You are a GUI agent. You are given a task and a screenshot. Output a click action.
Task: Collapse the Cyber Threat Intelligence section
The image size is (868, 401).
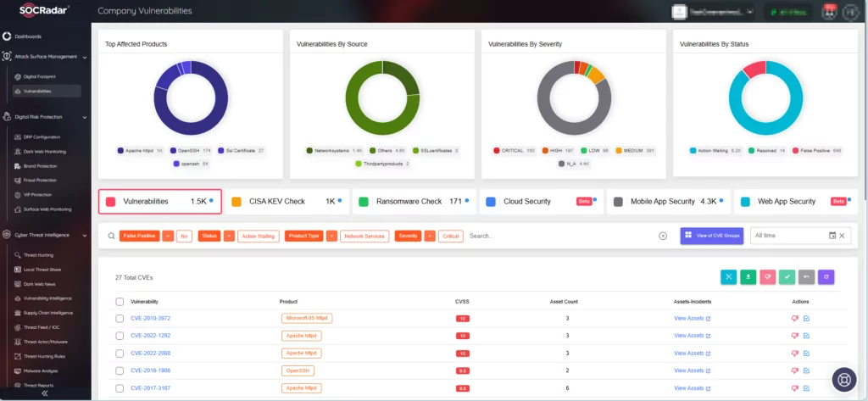[x=84, y=235]
